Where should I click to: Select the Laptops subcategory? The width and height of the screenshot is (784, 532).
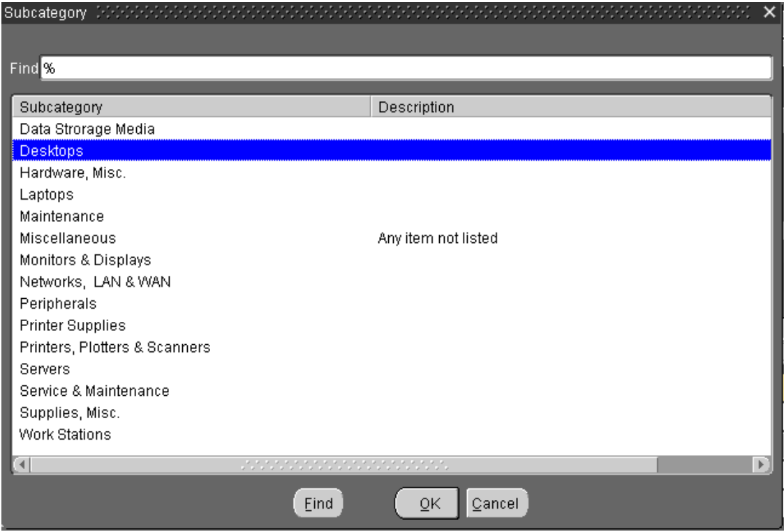[x=47, y=195]
